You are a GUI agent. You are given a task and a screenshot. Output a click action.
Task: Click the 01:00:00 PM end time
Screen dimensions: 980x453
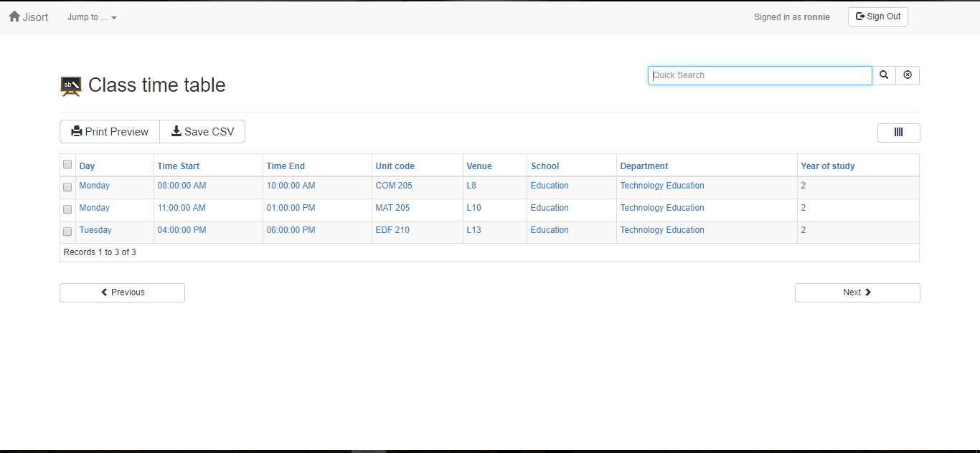tap(291, 208)
